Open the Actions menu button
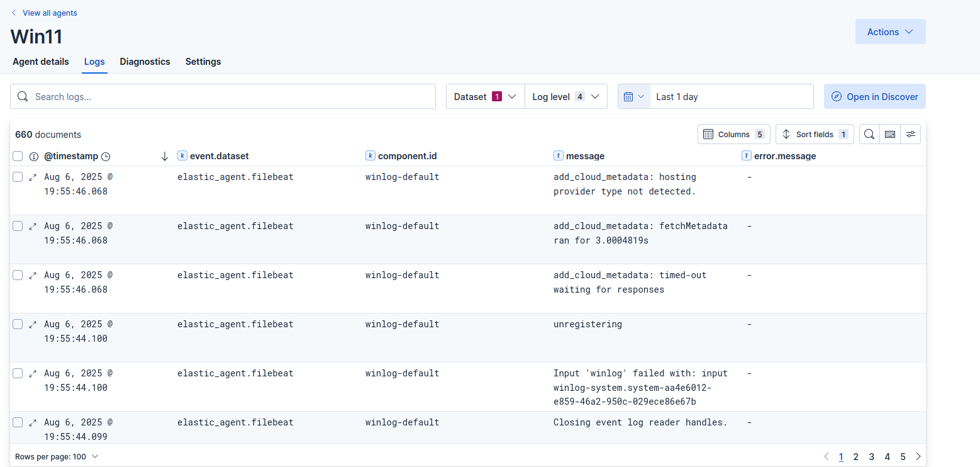 click(x=890, y=32)
